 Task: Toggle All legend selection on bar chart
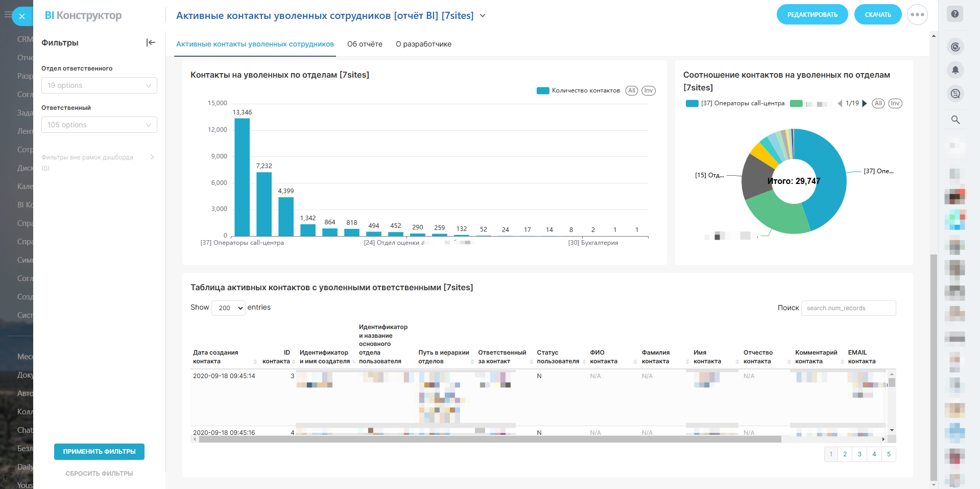tap(632, 90)
